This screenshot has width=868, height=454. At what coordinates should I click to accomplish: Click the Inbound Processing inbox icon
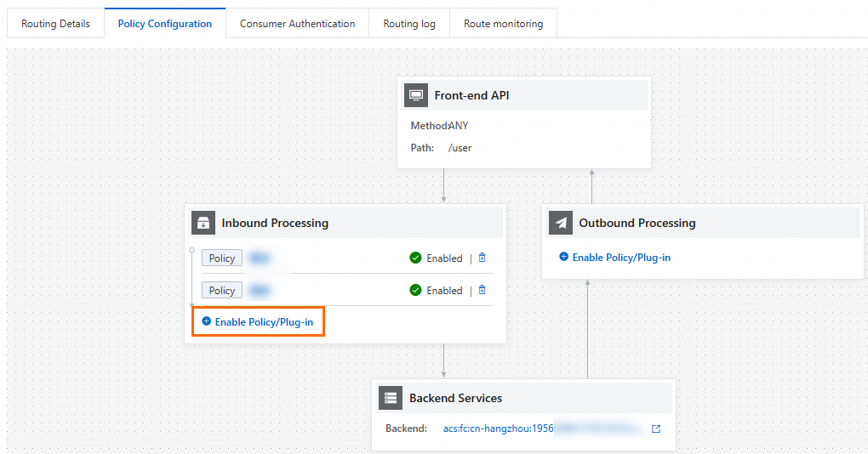tap(203, 223)
